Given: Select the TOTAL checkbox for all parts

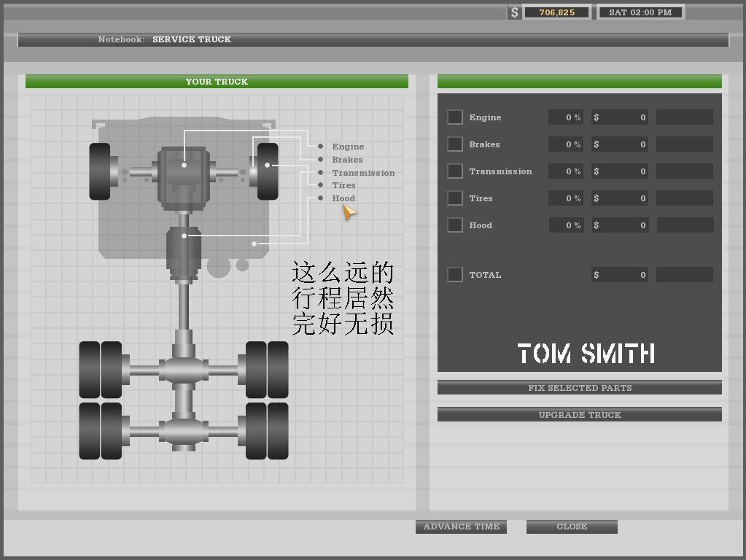Looking at the screenshot, I should (x=455, y=275).
